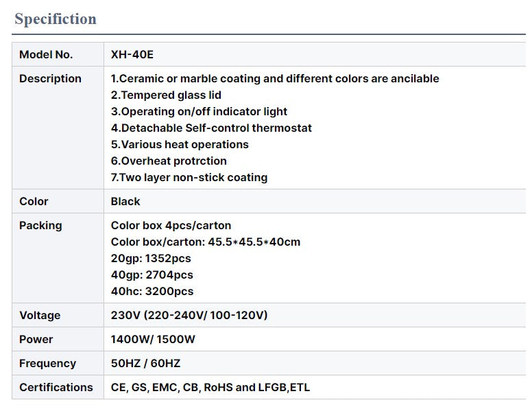Click the 20gp: 1352pcs line
Viewport: 532px width, 409px height.
click(x=151, y=259)
